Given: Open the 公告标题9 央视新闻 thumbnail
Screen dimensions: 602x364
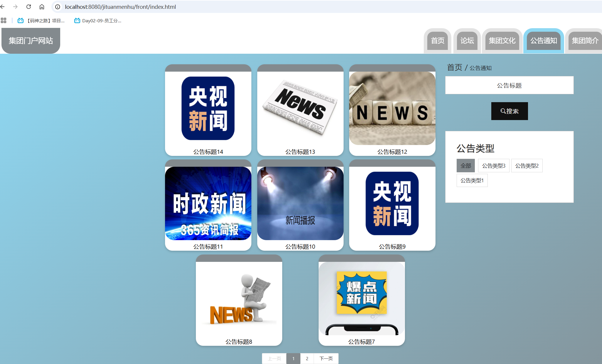Looking at the screenshot, I should [392, 203].
